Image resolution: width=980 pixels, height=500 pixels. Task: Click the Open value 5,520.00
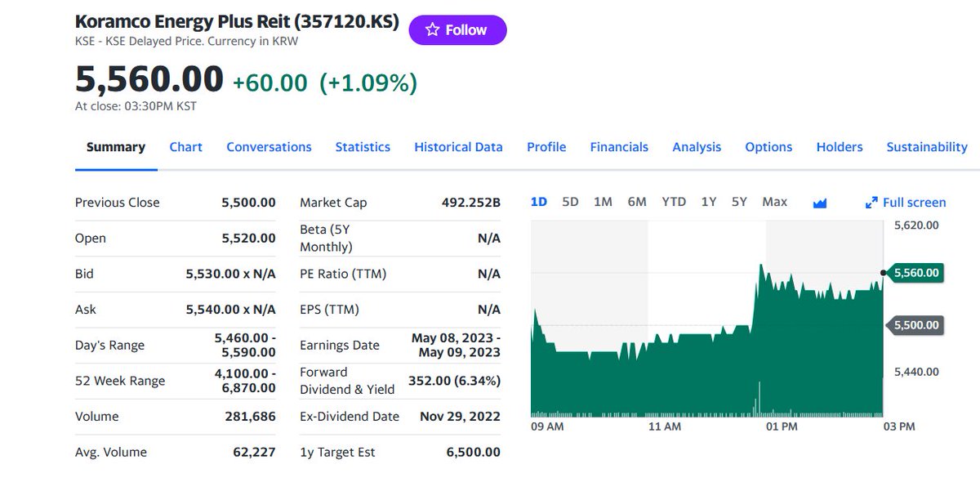[x=248, y=239]
